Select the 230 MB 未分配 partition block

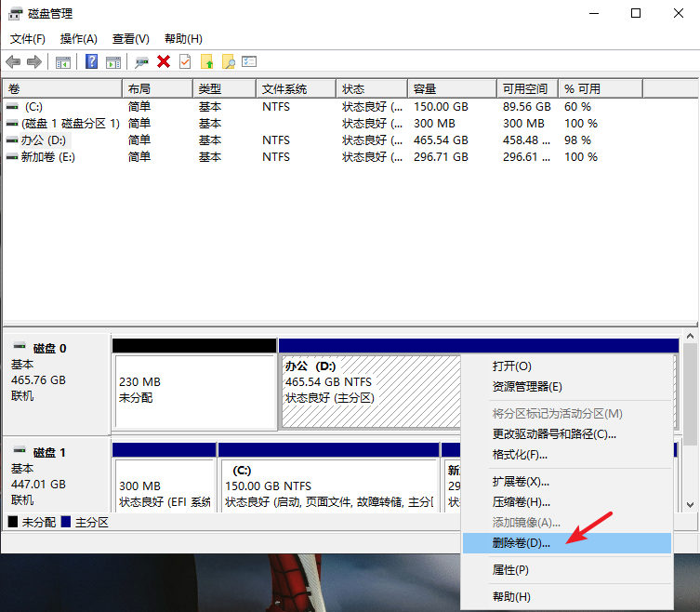tap(193, 389)
